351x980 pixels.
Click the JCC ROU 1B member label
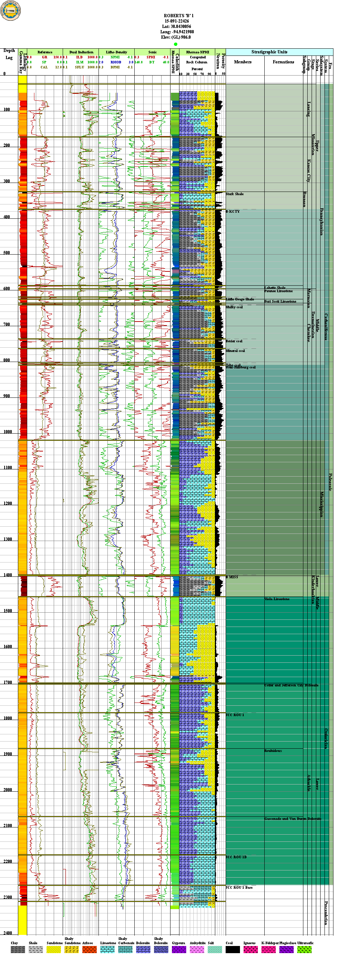pos(236,857)
